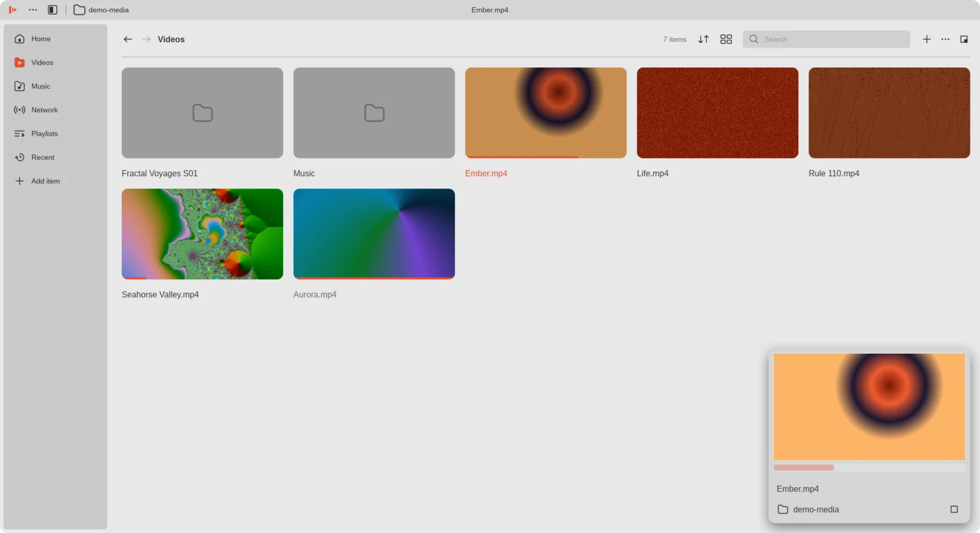Focus the Search field
The height and width of the screenshot is (533, 980).
[x=826, y=39]
